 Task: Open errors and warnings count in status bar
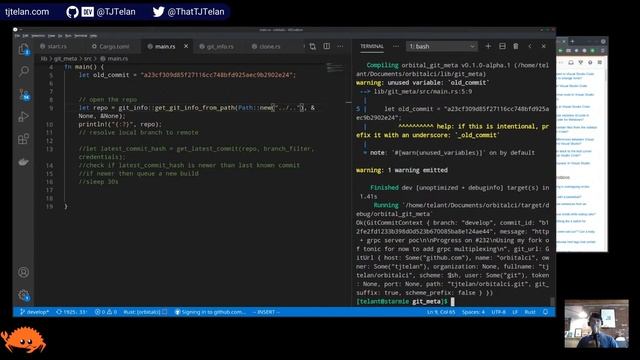tap(106, 312)
